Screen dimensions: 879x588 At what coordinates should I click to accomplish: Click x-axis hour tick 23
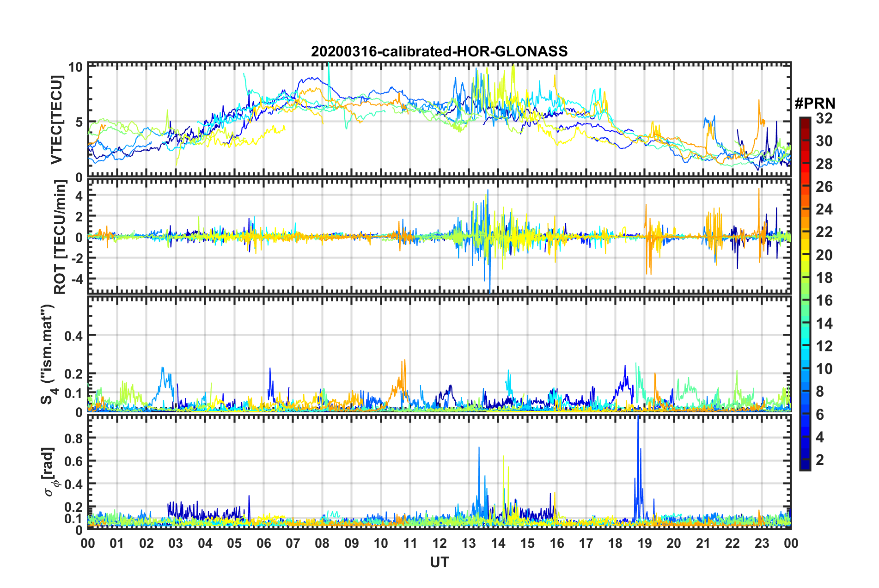pos(762,543)
